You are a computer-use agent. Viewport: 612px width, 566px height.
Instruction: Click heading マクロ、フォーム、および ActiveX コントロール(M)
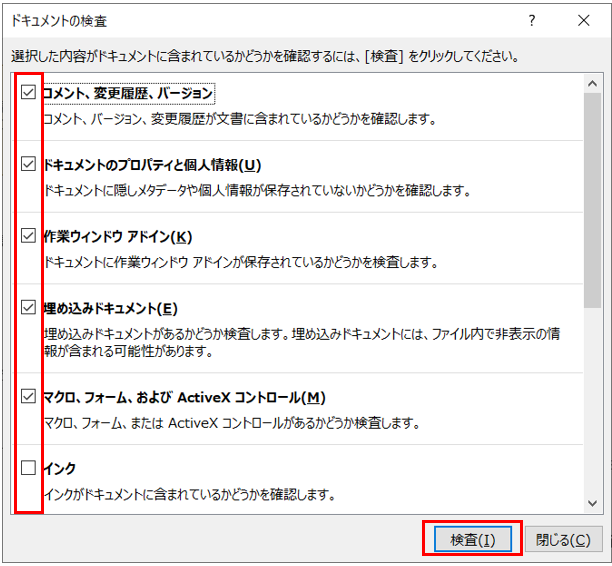click(184, 397)
